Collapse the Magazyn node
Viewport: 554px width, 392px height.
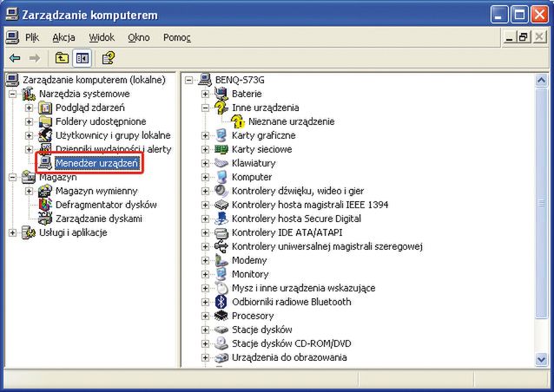point(12,177)
